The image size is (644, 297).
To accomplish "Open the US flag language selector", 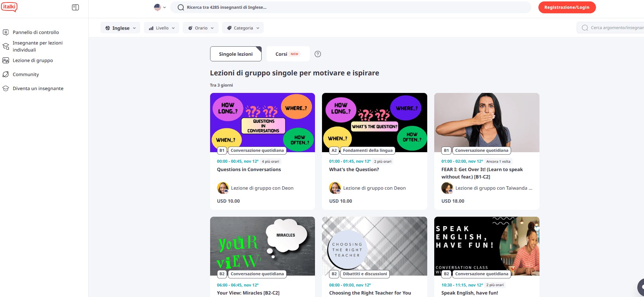I will 160,7.
